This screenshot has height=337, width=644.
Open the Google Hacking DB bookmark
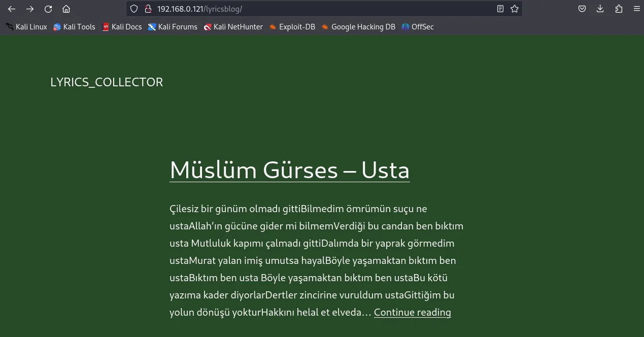pyautogui.click(x=358, y=27)
